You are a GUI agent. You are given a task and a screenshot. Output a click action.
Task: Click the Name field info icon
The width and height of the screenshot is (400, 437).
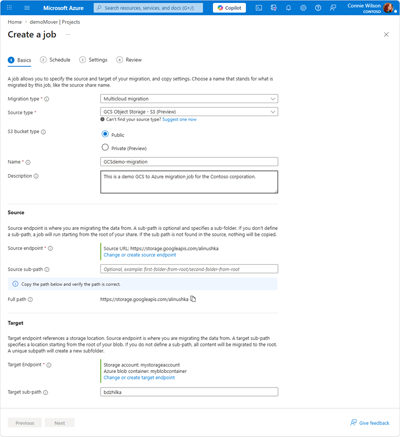click(x=28, y=162)
